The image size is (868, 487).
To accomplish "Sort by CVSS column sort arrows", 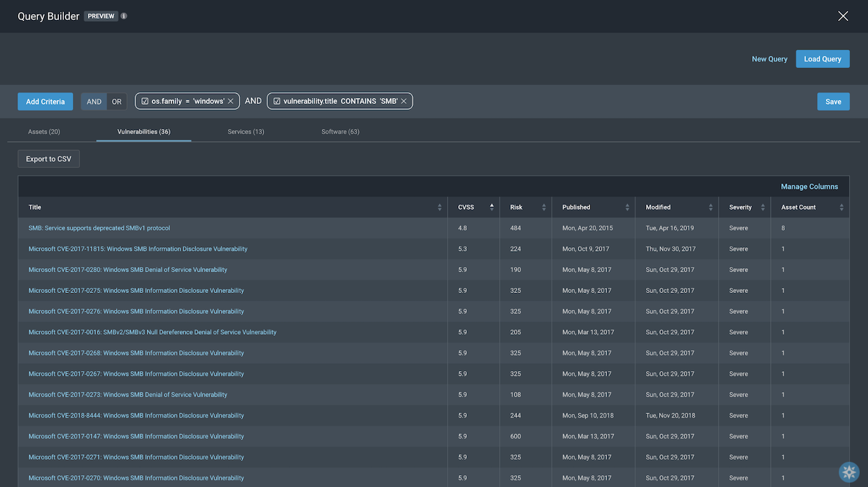I will [x=492, y=208].
